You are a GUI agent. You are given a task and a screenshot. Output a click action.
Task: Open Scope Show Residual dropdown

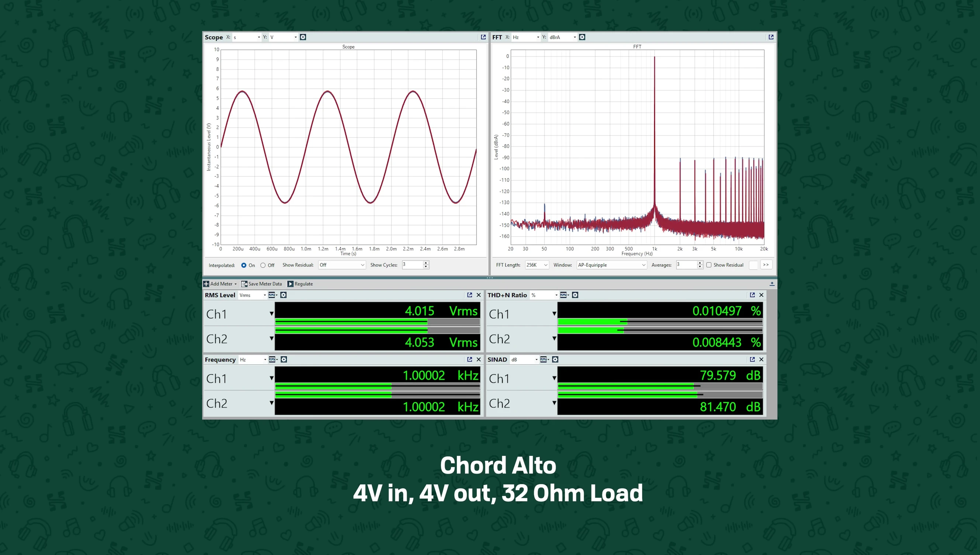click(x=342, y=265)
